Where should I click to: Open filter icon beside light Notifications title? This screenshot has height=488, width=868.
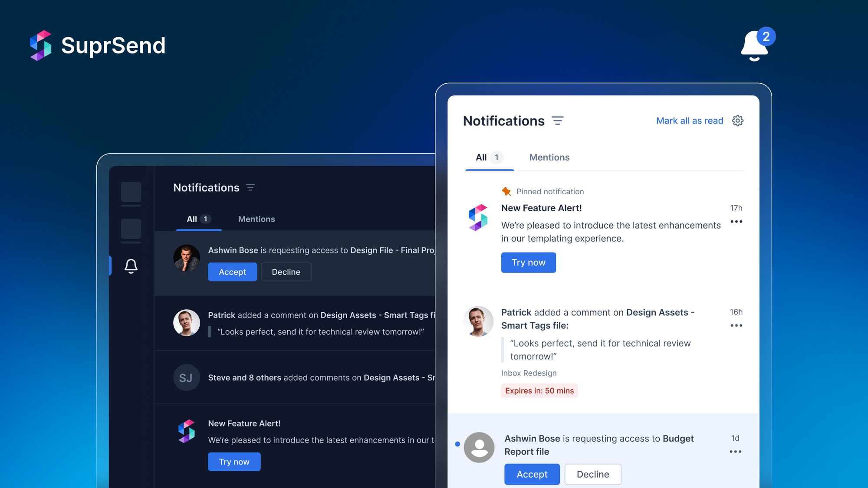[x=557, y=121]
